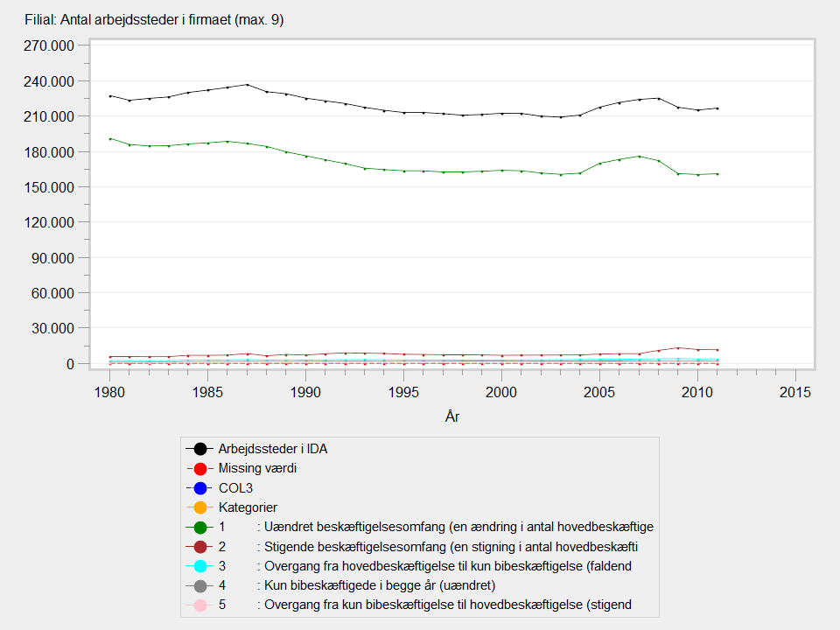Click the gray legend marker for series 4
The image size is (840, 630).
[199, 585]
